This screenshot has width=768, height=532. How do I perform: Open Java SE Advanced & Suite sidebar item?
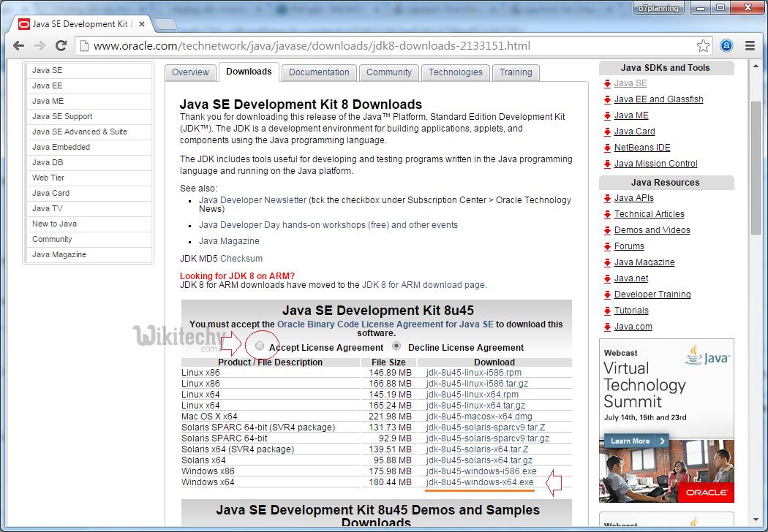80,132
